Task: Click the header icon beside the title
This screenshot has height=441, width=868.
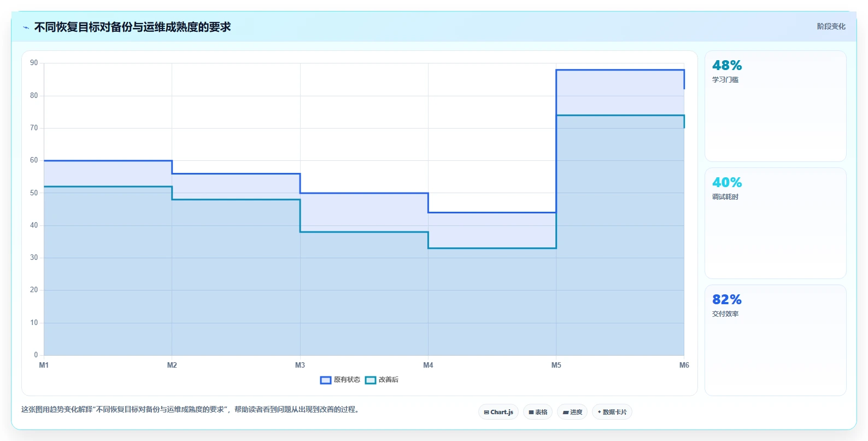Action: pyautogui.click(x=26, y=27)
